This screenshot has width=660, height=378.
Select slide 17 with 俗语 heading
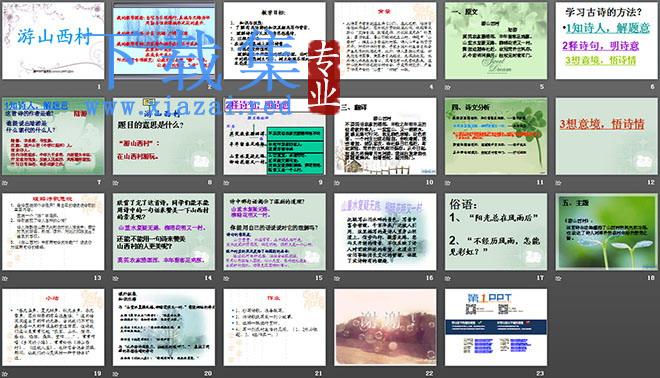pyautogui.click(x=496, y=232)
